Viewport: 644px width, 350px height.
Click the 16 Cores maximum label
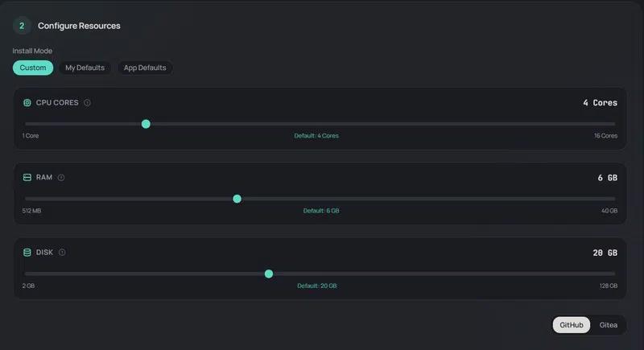coord(605,136)
